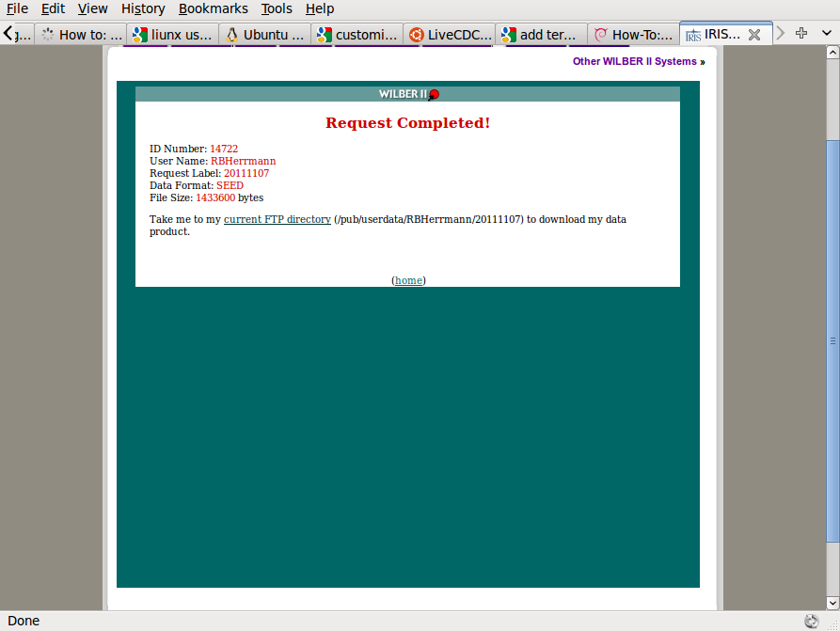Open a new tab with plus icon

pyautogui.click(x=801, y=33)
